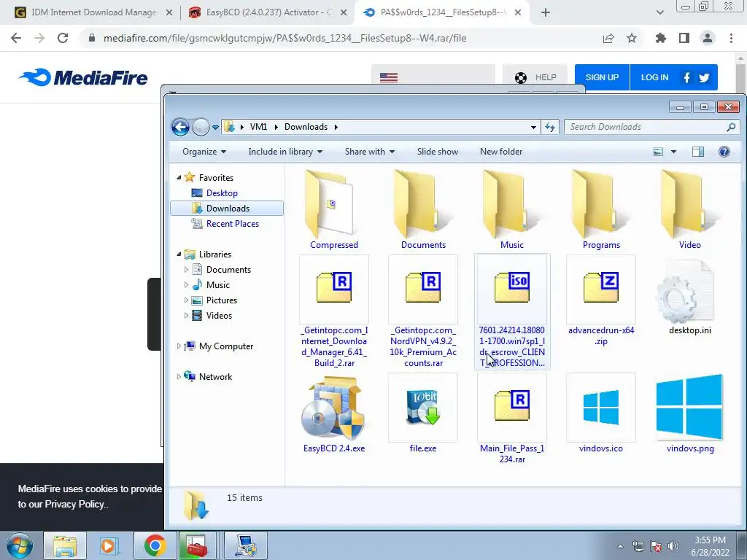
Task: Select the desktop.ini file
Action: pos(690,296)
